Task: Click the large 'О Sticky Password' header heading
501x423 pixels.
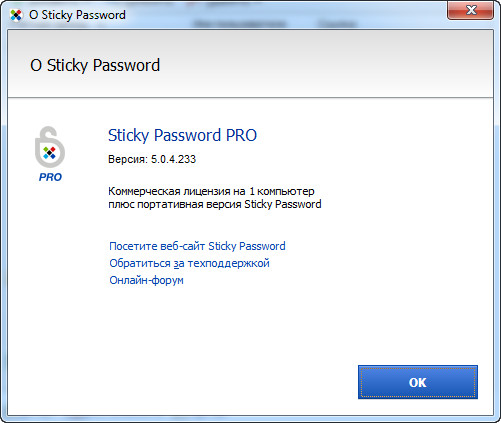Action: (x=95, y=65)
